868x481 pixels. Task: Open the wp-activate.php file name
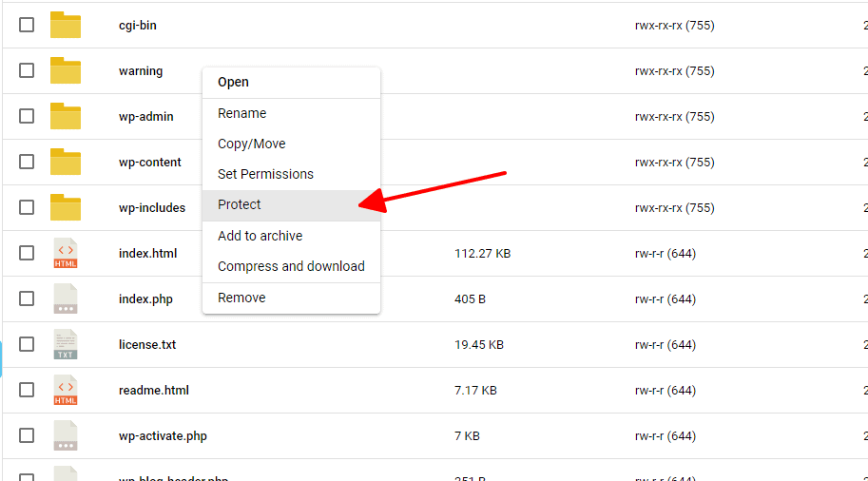(x=163, y=436)
